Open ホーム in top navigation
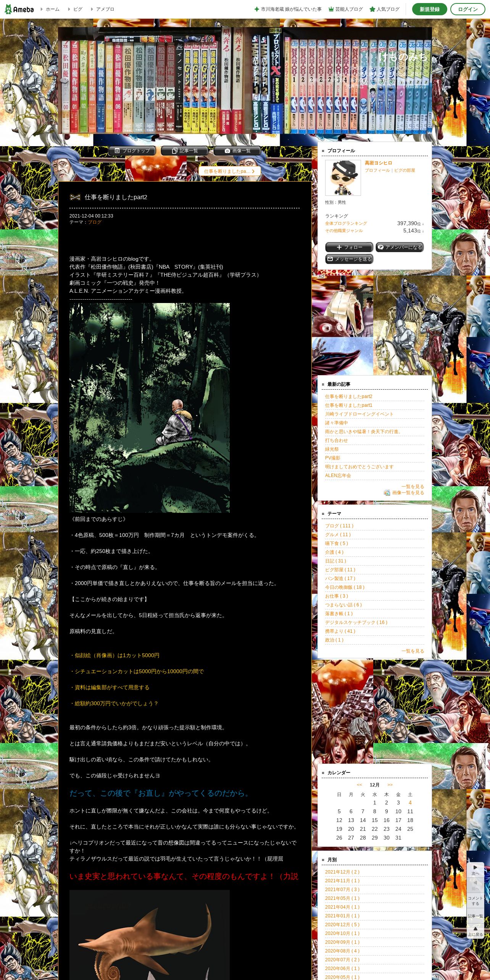The image size is (490, 980). pos(52,9)
